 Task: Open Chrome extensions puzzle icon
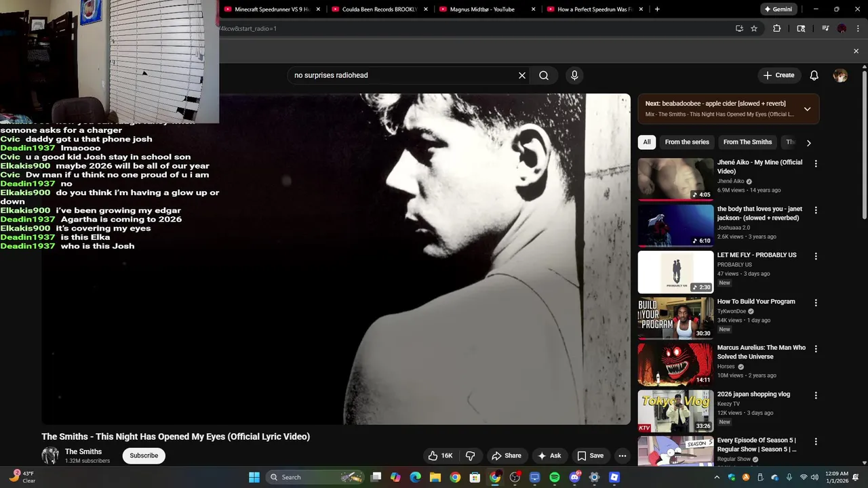777,28
